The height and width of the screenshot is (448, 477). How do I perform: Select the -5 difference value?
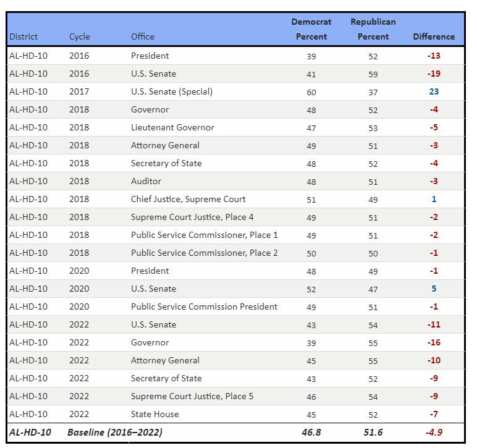pyautogui.click(x=434, y=127)
